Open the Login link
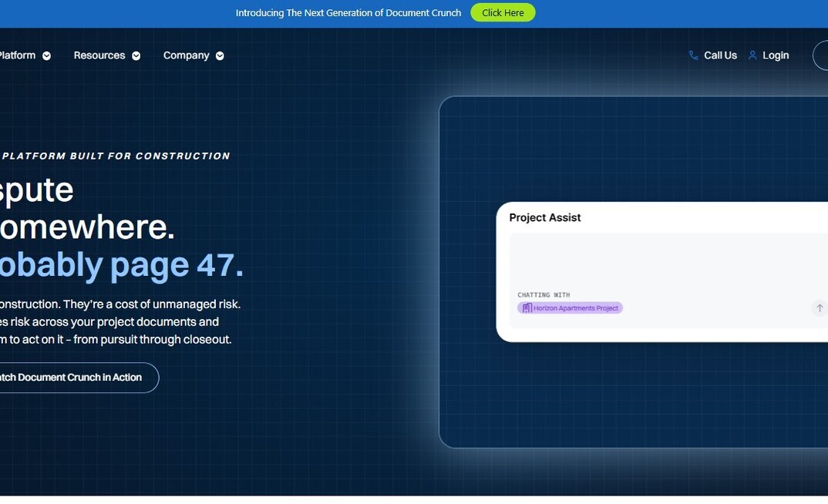 pos(776,55)
